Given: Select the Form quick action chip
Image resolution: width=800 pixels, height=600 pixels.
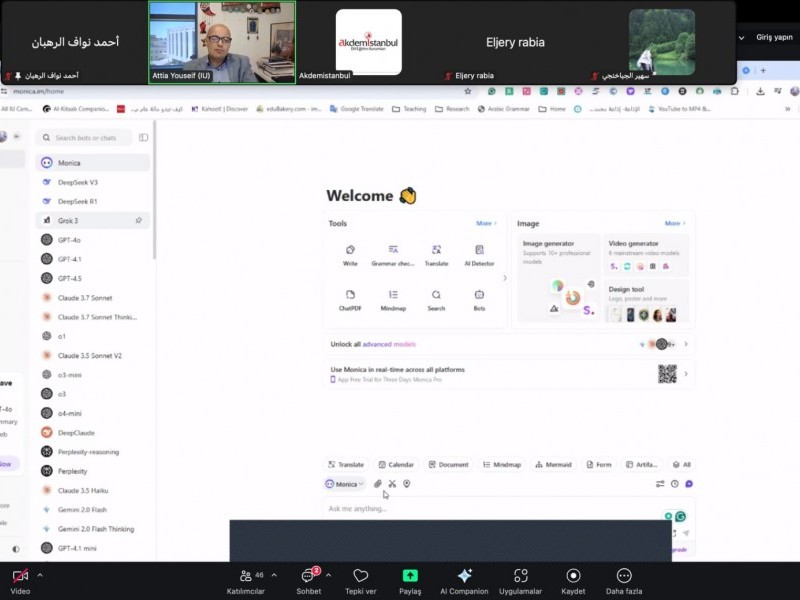Looking at the screenshot, I should (x=599, y=464).
